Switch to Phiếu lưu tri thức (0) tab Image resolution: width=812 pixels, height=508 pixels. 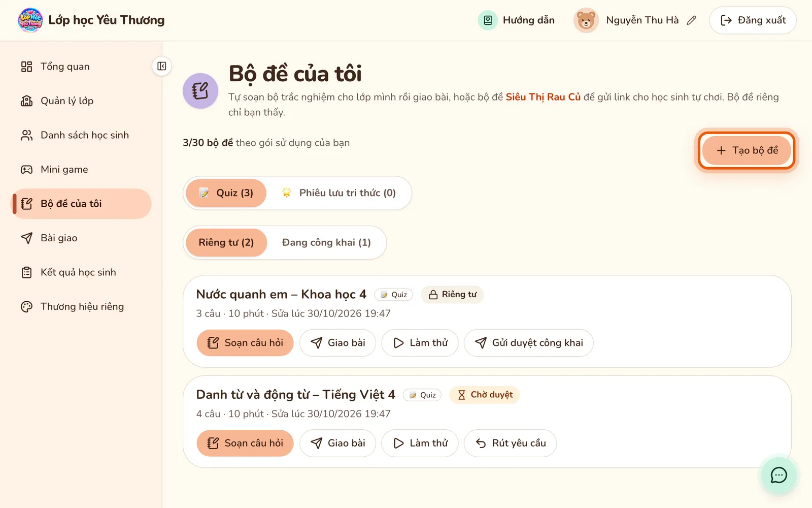(339, 193)
